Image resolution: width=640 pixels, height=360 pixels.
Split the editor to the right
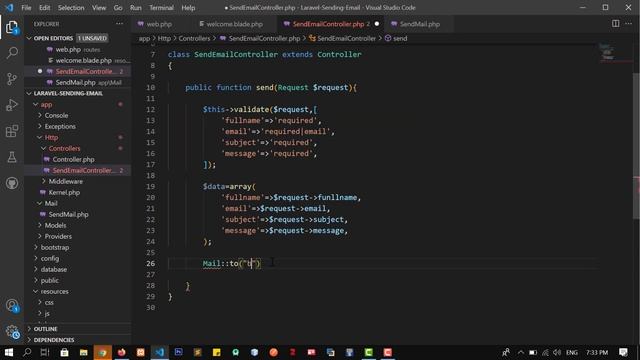pyautogui.click(x=615, y=24)
